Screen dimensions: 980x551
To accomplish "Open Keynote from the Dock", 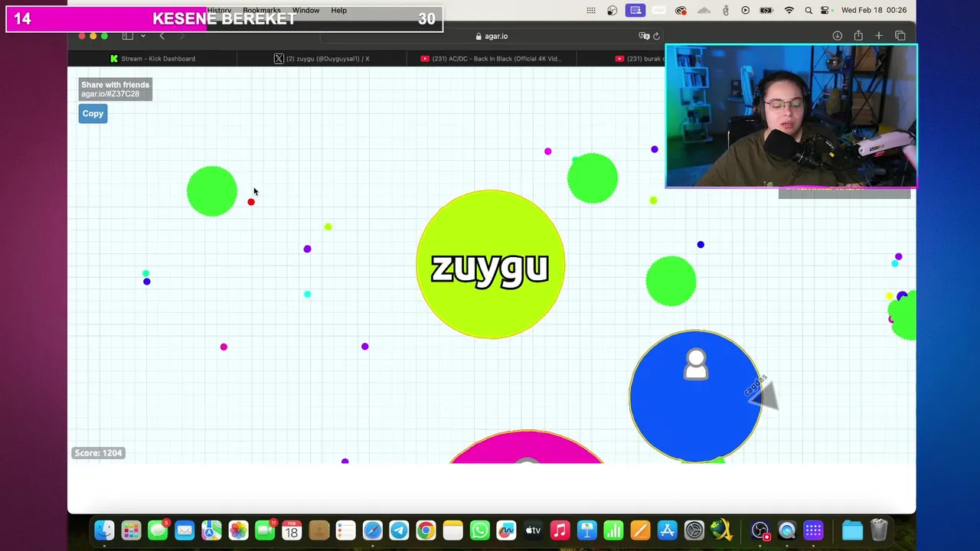I will click(x=586, y=530).
